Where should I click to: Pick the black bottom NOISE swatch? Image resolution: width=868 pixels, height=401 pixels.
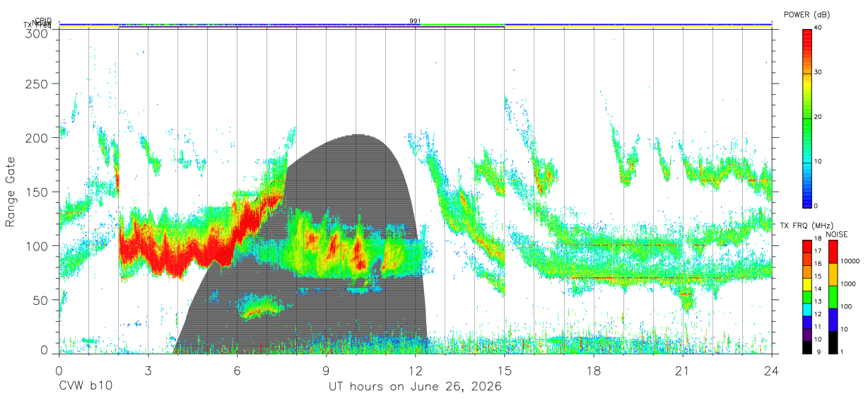833,342
